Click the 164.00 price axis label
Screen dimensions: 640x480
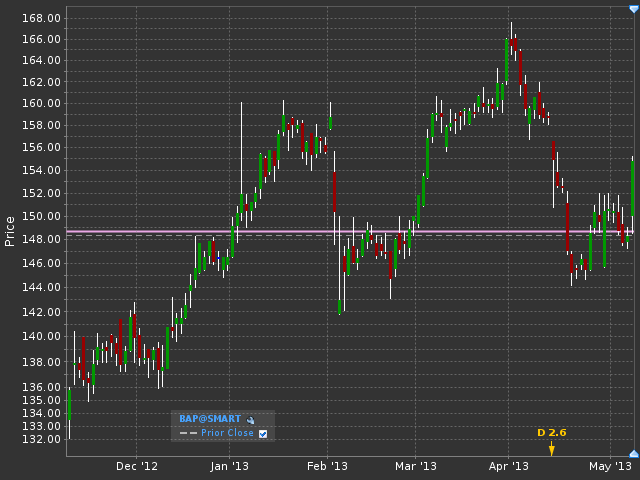point(41,60)
